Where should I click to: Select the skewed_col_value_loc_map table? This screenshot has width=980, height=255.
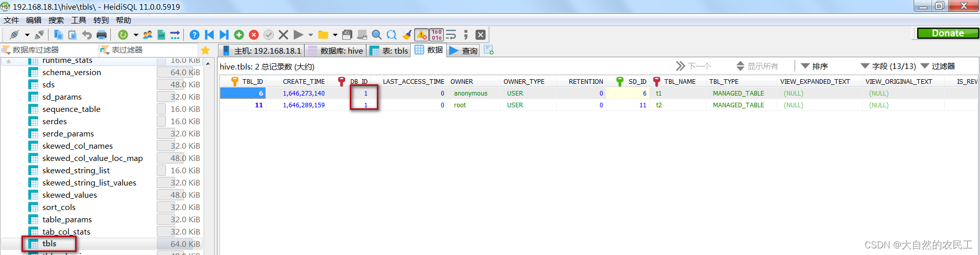pos(92,158)
